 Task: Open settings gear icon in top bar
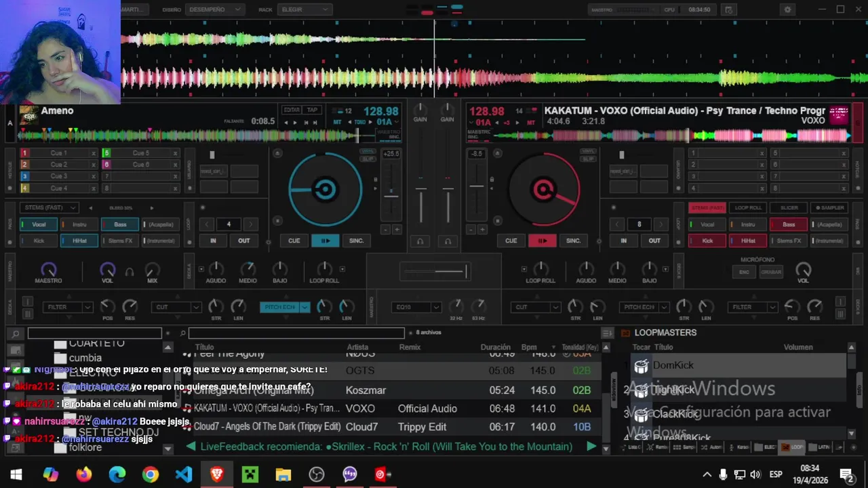tap(787, 9)
